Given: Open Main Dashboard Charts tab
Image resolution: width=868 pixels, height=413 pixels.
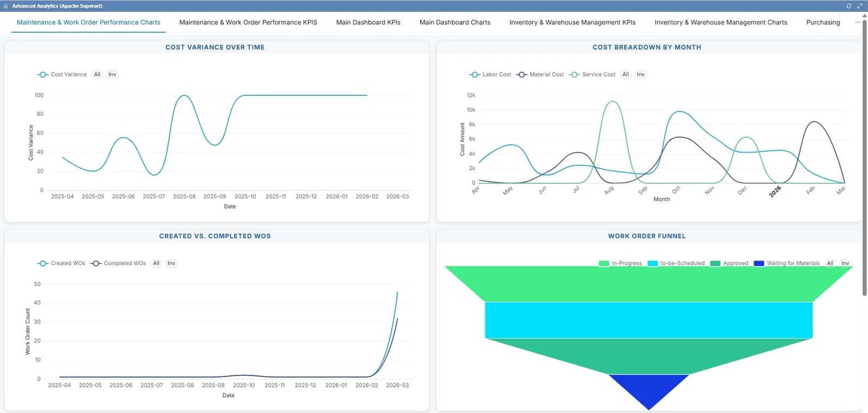Looking at the screenshot, I should point(455,22).
